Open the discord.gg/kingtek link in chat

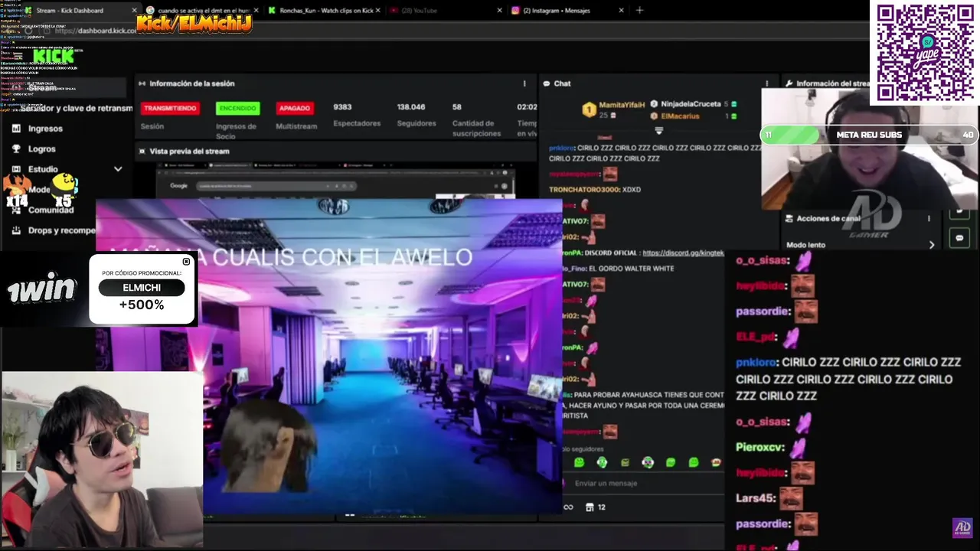tap(683, 253)
